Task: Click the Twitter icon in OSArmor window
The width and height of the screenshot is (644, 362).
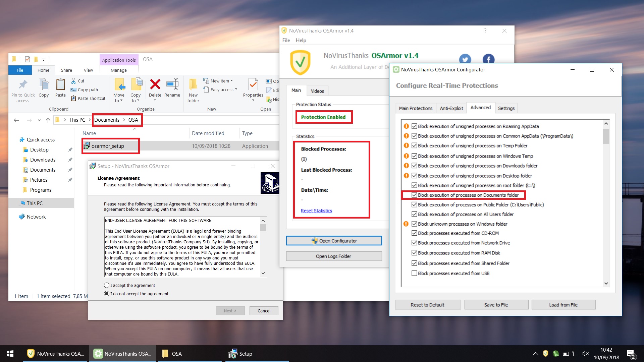Action: (x=465, y=59)
